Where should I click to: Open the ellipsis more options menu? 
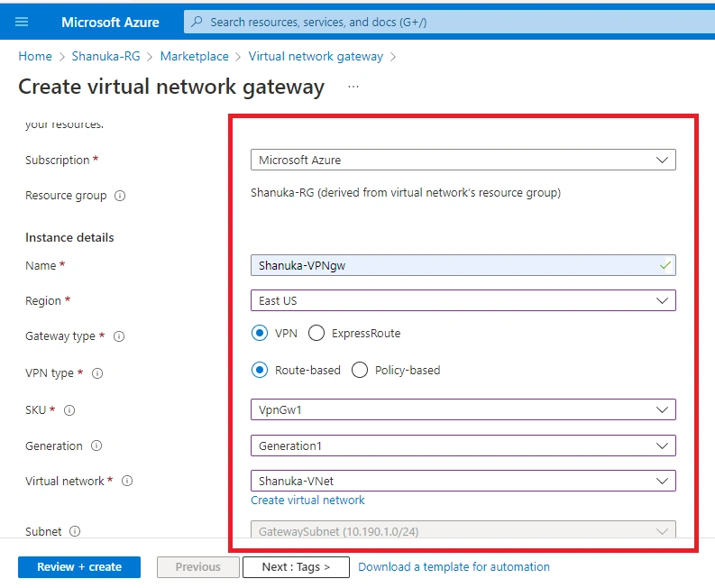[x=353, y=87]
